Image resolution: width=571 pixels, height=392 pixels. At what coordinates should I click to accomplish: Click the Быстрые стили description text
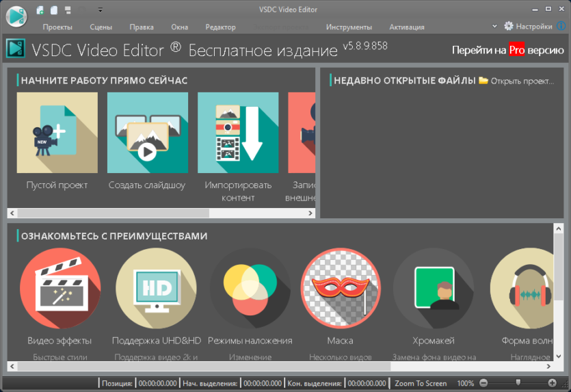(60, 357)
